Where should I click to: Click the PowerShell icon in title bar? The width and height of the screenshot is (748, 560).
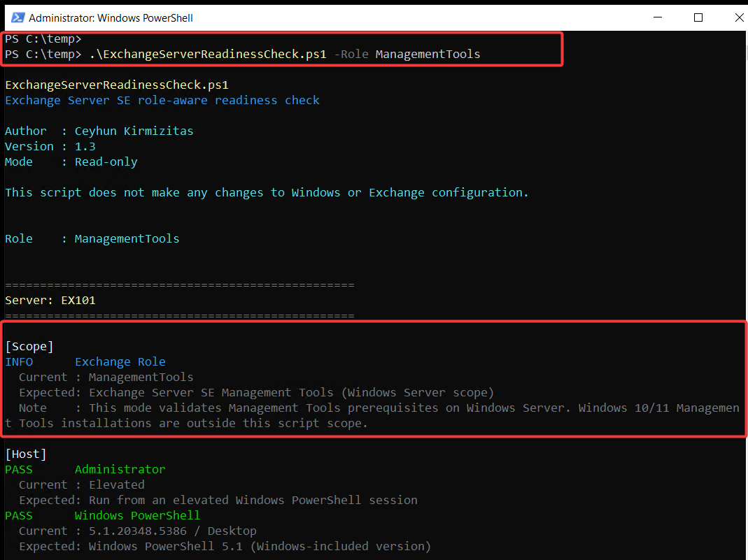coord(17,17)
